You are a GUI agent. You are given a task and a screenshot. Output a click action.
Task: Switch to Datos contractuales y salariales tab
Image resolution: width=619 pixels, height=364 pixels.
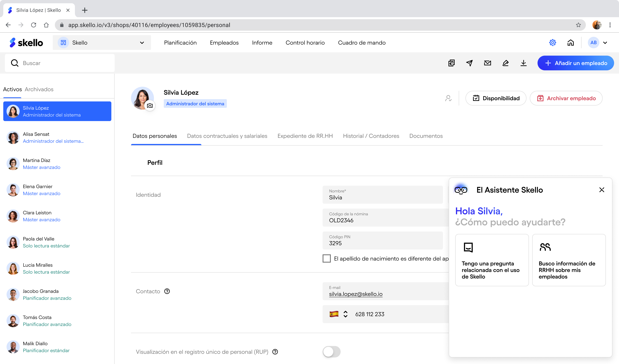coord(227,136)
